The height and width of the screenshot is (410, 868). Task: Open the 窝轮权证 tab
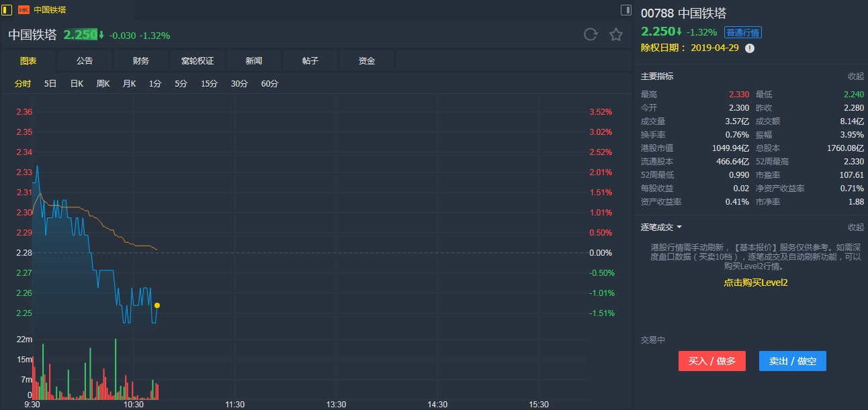click(198, 61)
